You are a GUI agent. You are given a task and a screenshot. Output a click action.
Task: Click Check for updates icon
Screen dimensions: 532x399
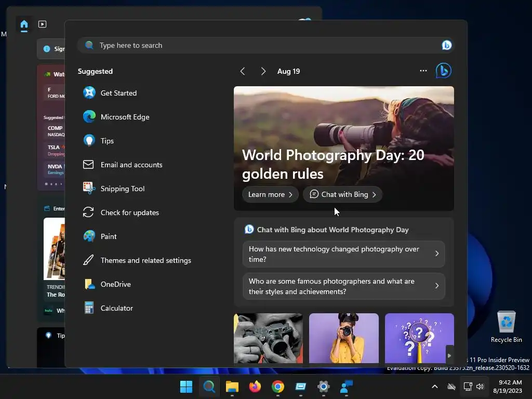(x=88, y=212)
